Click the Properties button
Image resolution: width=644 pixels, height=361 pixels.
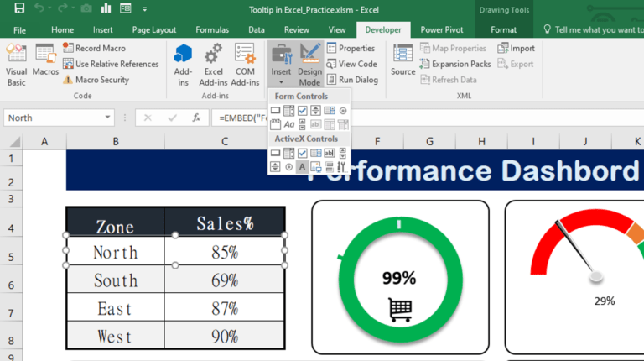(351, 48)
